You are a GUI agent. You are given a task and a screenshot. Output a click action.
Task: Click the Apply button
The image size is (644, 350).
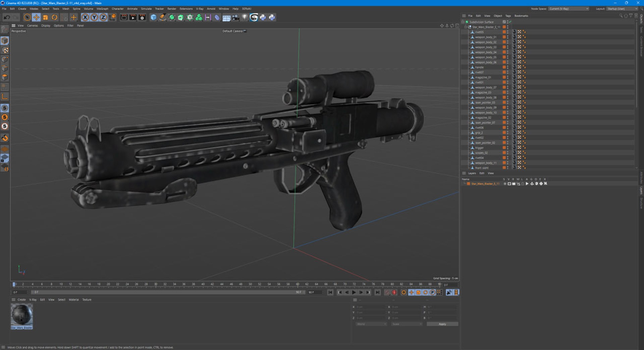(442, 324)
